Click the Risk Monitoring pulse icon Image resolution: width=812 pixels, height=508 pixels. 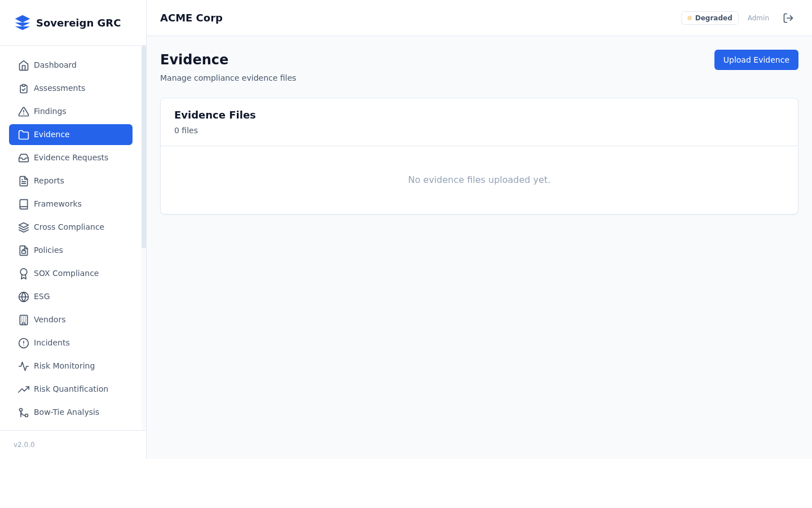click(24, 366)
